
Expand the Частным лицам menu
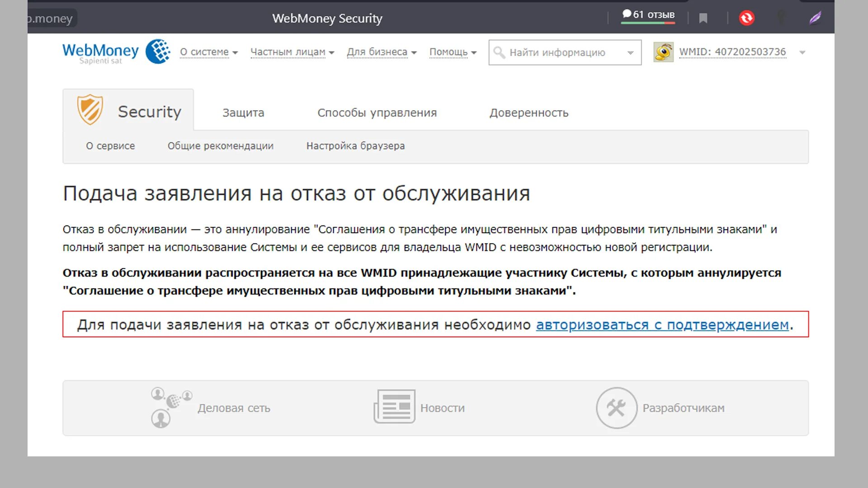292,52
